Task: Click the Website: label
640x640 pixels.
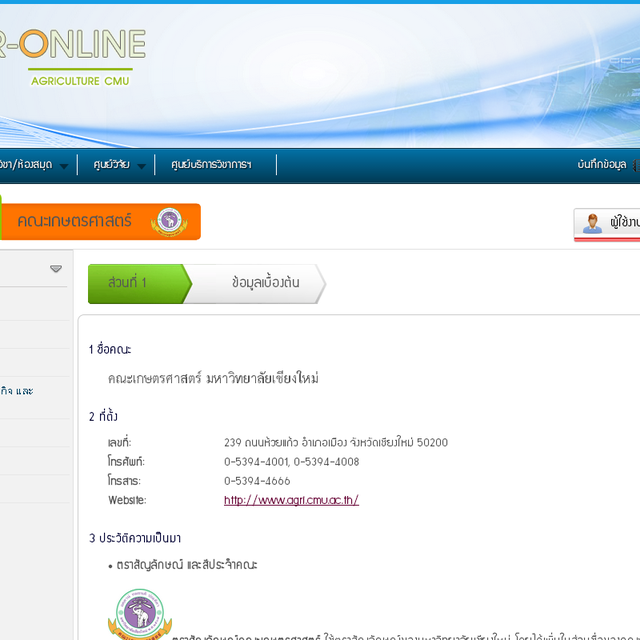Action: (127, 500)
